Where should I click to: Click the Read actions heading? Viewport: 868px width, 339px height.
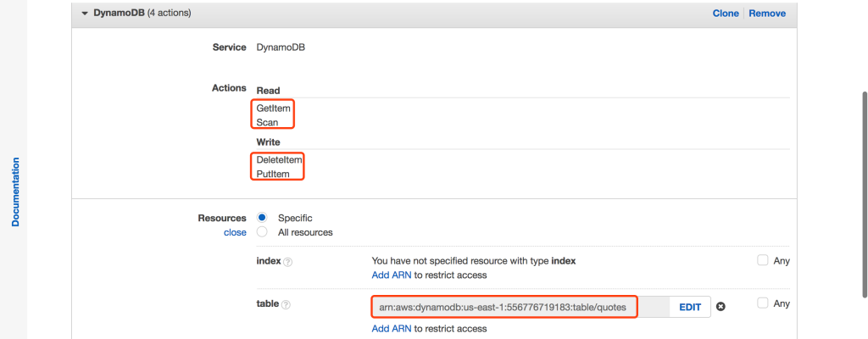click(x=268, y=90)
